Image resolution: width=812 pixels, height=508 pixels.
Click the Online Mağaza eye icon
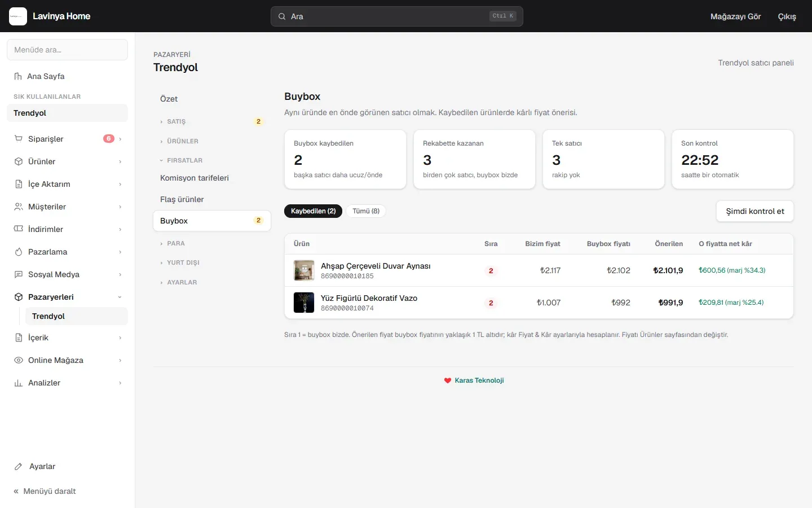pyautogui.click(x=19, y=360)
